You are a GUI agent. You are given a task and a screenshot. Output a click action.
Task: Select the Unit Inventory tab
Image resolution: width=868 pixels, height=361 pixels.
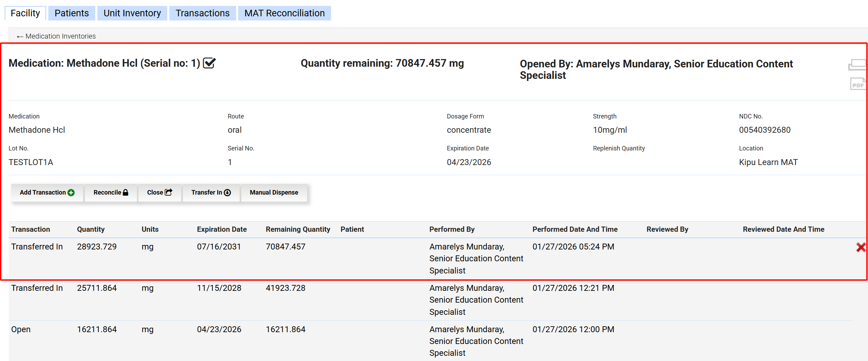coord(132,13)
